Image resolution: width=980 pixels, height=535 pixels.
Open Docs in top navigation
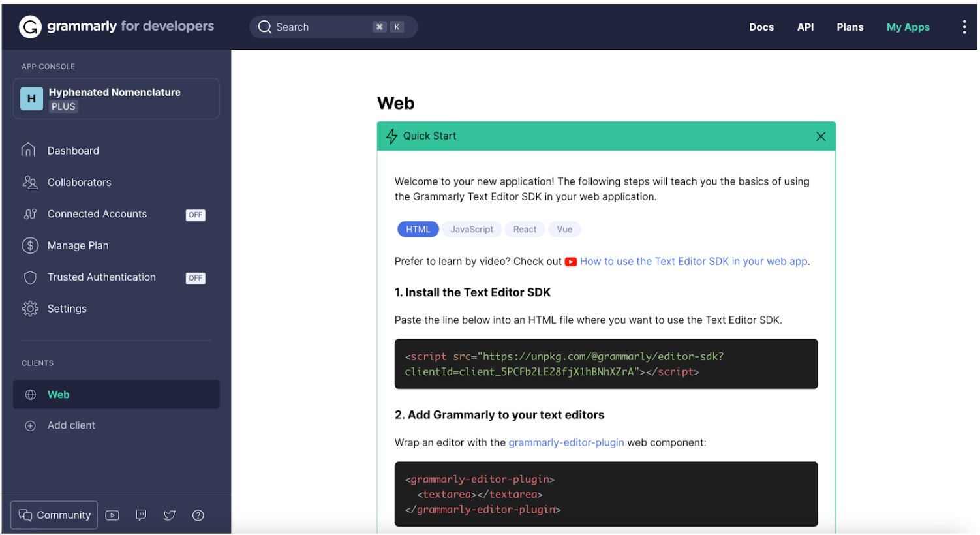(x=761, y=27)
